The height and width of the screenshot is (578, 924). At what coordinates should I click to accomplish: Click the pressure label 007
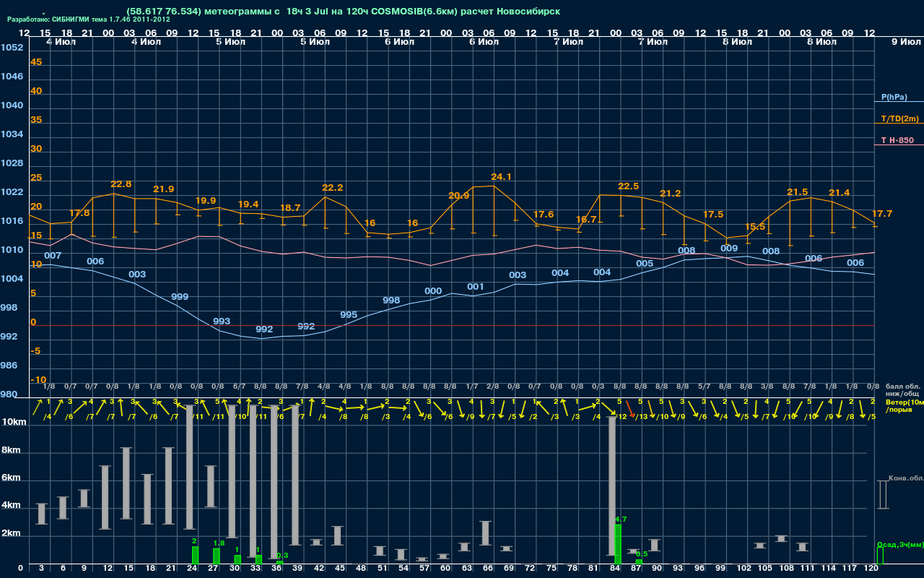53,256
